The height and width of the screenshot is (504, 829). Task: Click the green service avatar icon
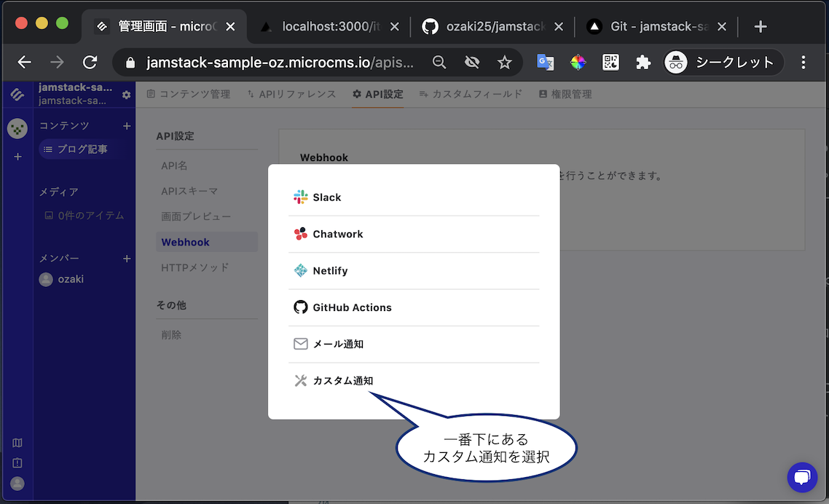[x=17, y=128]
